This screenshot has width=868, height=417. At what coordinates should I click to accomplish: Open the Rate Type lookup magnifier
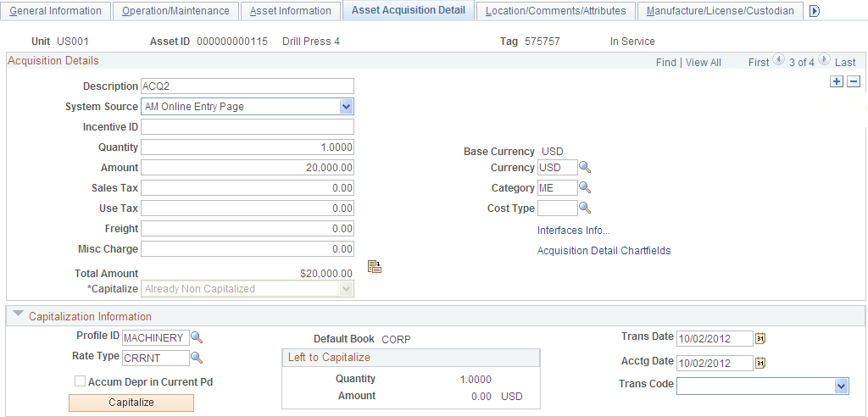[197, 358]
